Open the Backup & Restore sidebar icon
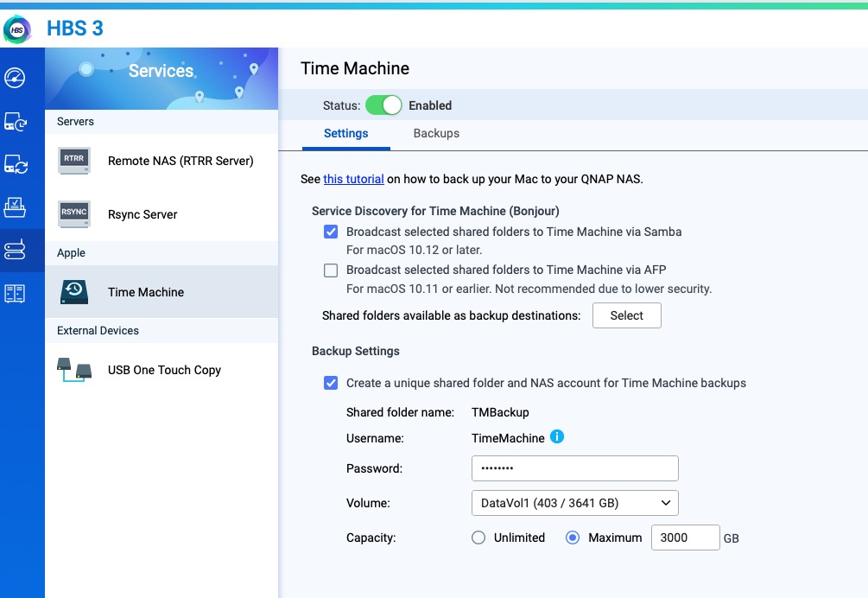The image size is (868, 598). pos(15,121)
